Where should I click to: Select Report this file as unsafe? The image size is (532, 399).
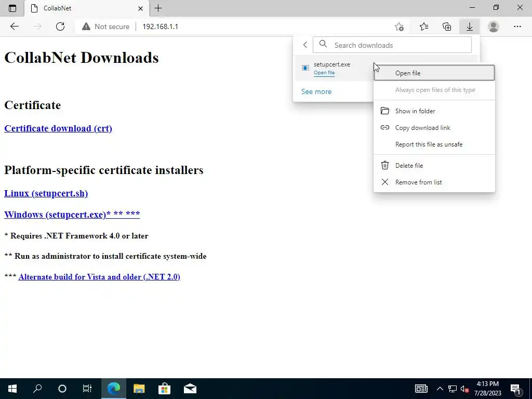(434, 144)
